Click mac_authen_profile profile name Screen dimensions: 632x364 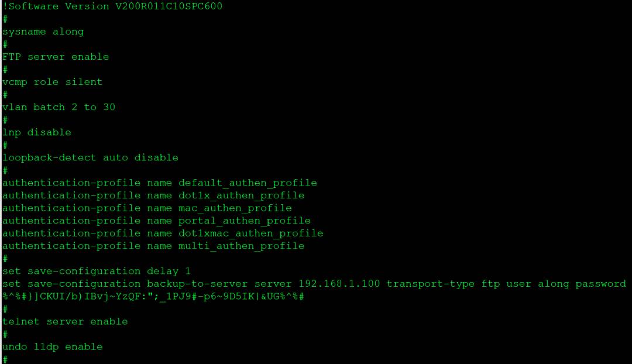coord(235,208)
